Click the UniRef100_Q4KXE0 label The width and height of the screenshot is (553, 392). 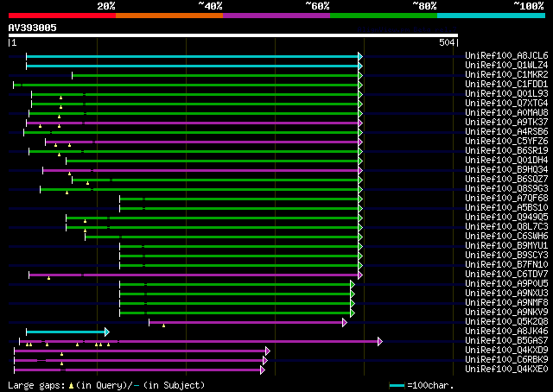tap(506, 370)
